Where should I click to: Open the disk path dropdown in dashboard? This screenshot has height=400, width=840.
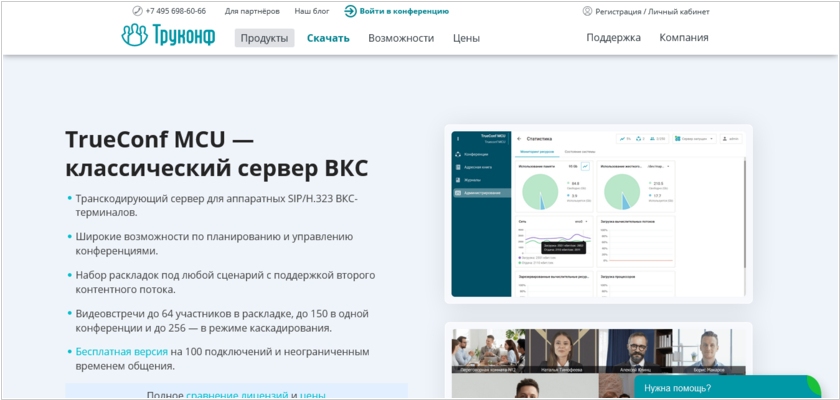(x=658, y=167)
